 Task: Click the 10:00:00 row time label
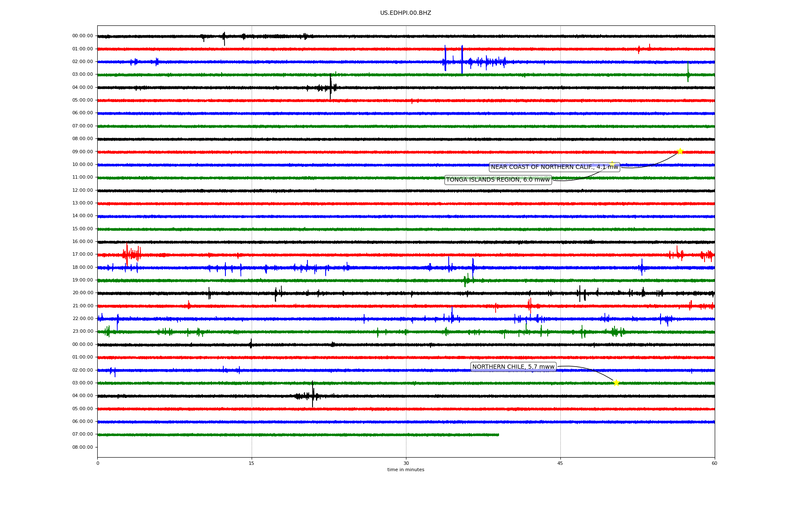tap(82, 165)
